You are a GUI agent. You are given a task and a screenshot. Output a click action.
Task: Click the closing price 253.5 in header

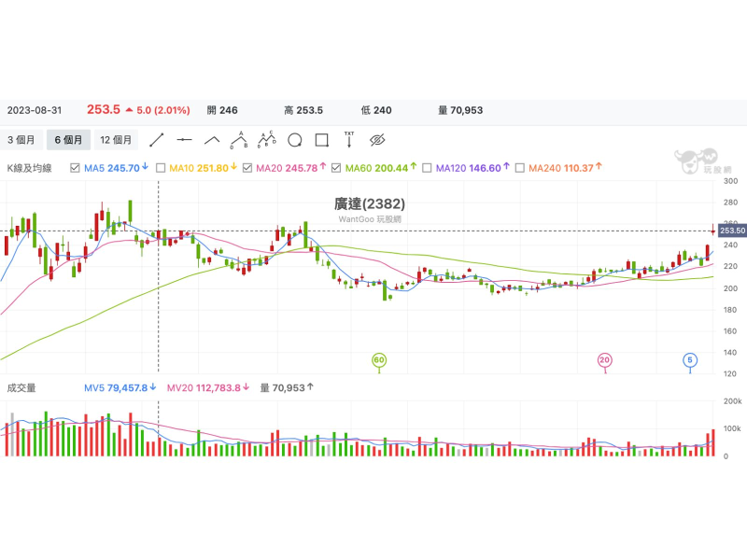click(104, 110)
